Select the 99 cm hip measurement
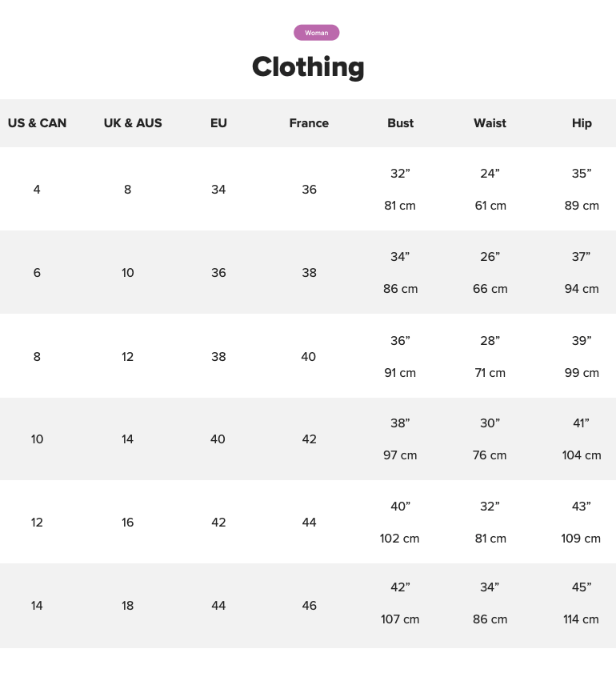This screenshot has height=689, width=616. 582,373
